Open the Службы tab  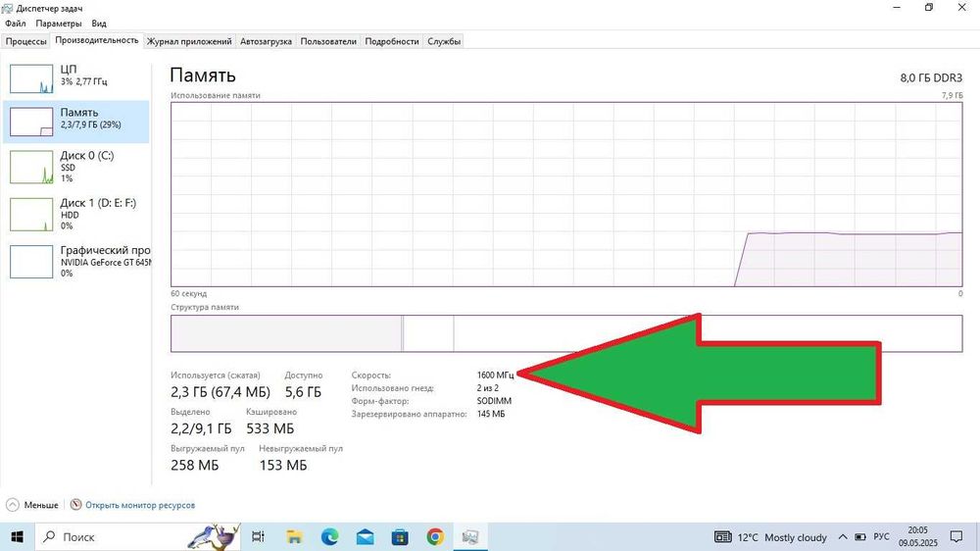(x=444, y=41)
